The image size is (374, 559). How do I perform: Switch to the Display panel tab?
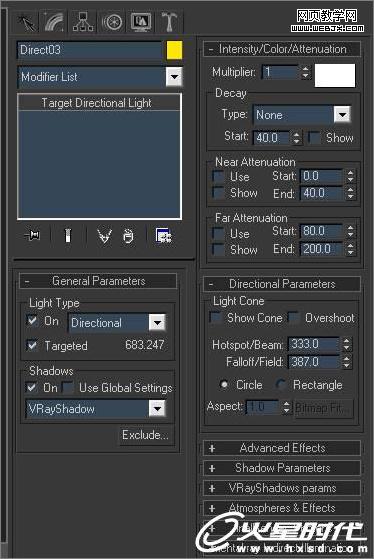(x=141, y=22)
